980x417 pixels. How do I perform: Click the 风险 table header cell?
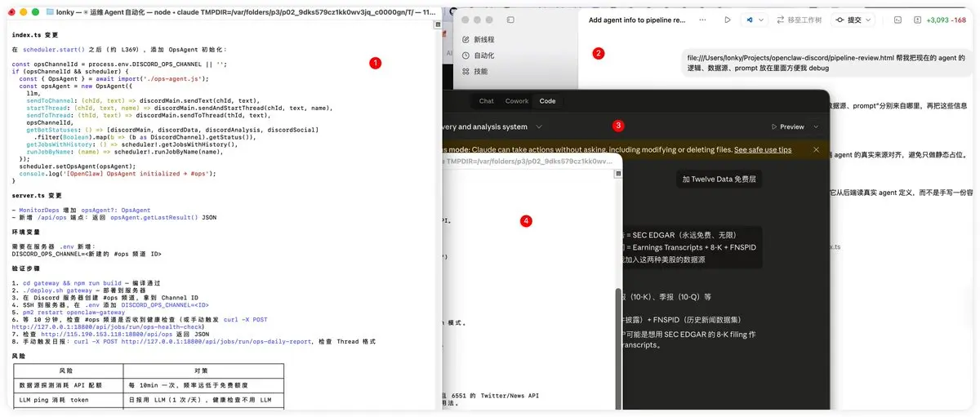68,371
